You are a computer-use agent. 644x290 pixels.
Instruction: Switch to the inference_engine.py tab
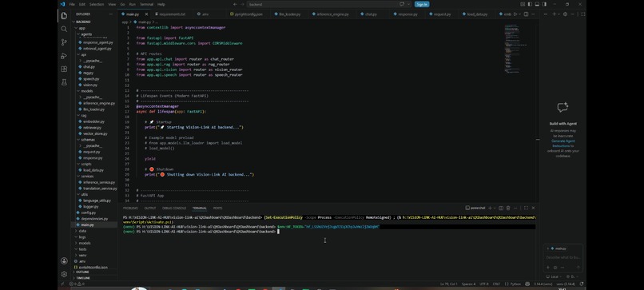[x=331, y=14]
